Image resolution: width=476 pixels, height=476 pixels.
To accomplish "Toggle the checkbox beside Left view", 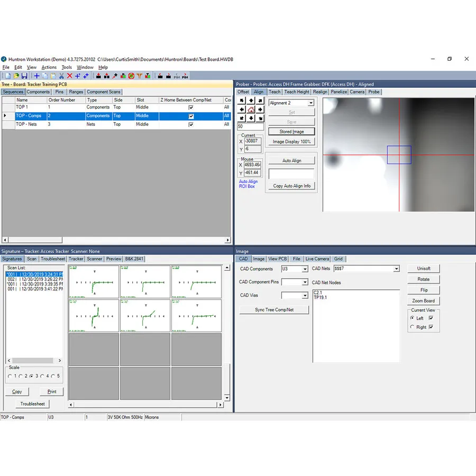I will (431, 318).
